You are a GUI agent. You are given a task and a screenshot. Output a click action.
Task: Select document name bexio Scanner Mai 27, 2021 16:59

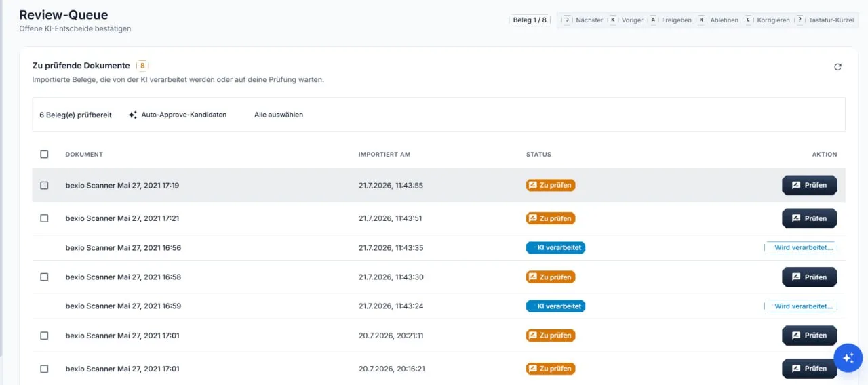[123, 306]
